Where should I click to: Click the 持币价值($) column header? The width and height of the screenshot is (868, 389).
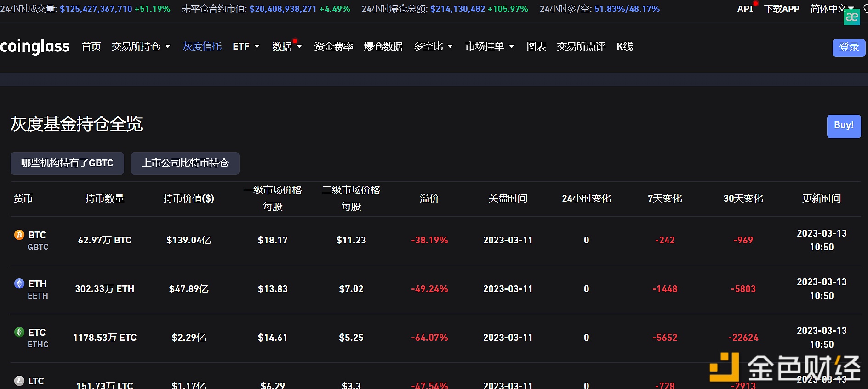(188, 198)
